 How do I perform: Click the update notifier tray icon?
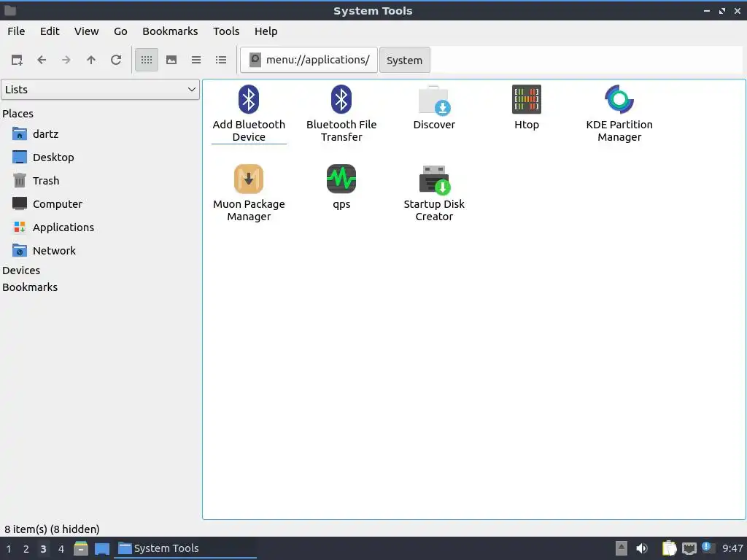[x=708, y=548]
